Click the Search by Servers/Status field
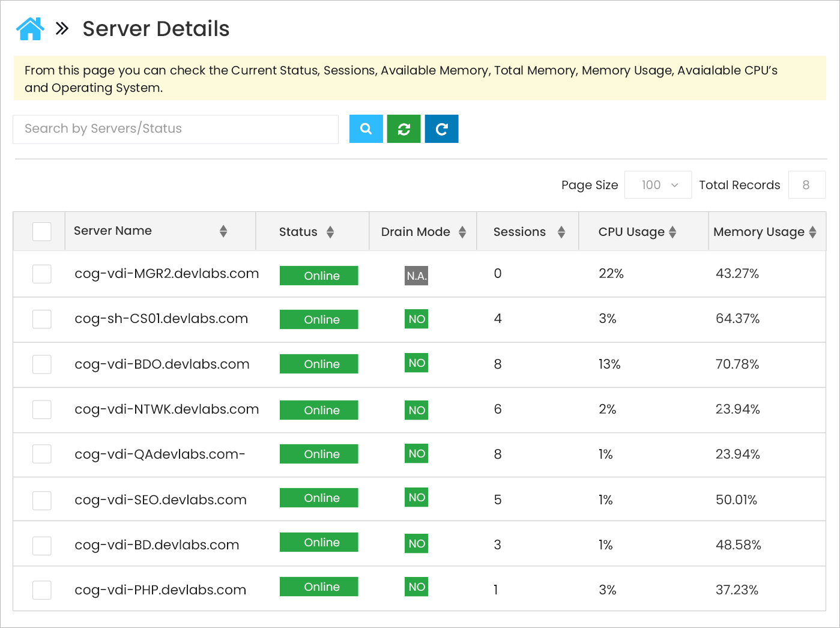This screenshot has width=840, height=628. [176, 129]
